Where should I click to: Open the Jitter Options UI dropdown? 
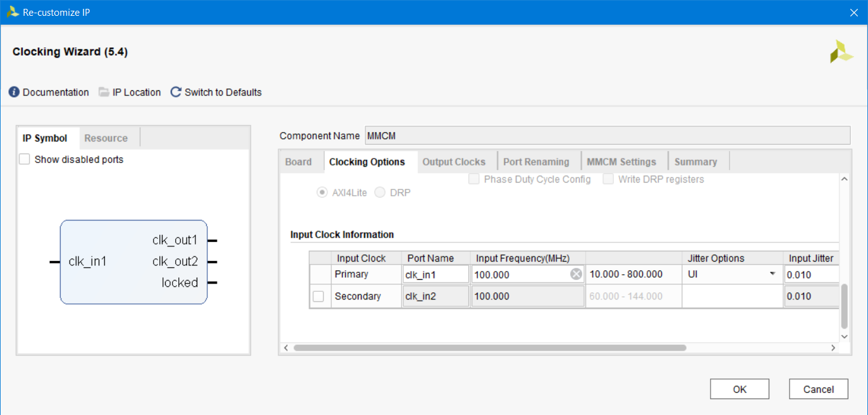point(772,274)
